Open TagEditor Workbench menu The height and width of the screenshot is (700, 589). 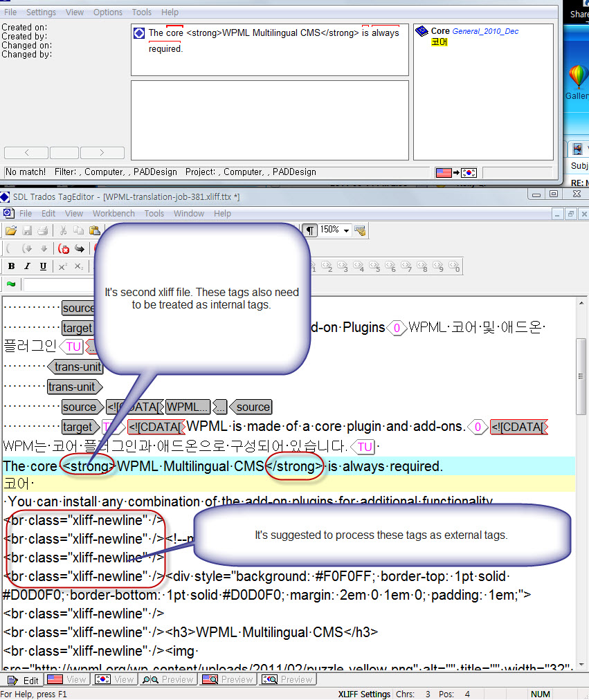point(114,214)
